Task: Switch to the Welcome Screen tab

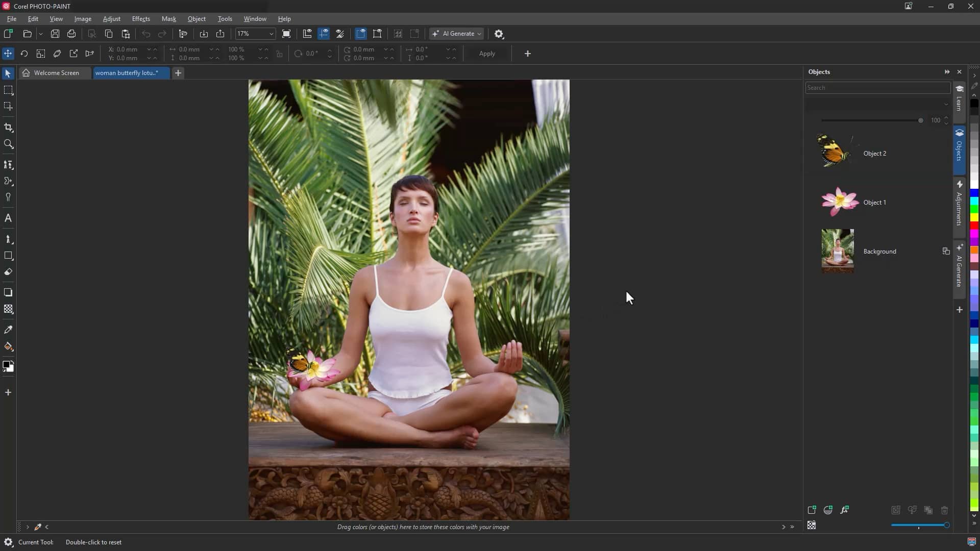Action: click(56, 73)
